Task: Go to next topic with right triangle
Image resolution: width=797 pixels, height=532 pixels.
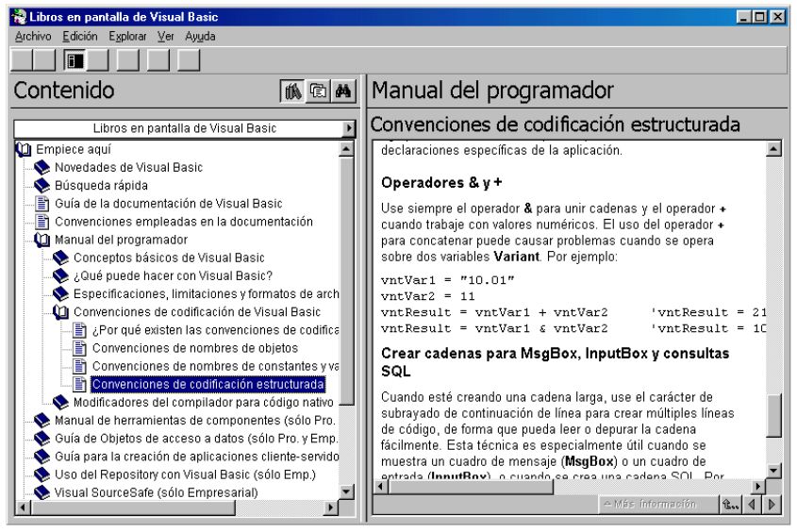Action: [772, 505]
